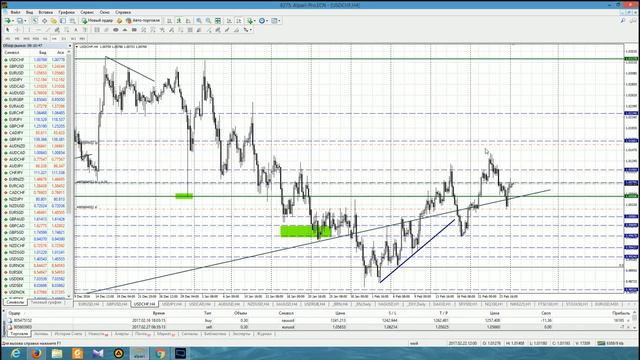
Task: Switch timeframe to M5
Action: pos(17,39)
